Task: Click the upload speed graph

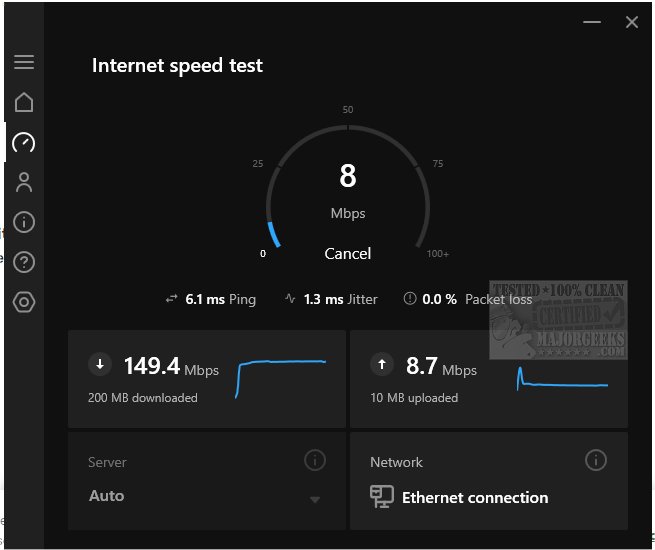Action: click(x=561, y=379)
